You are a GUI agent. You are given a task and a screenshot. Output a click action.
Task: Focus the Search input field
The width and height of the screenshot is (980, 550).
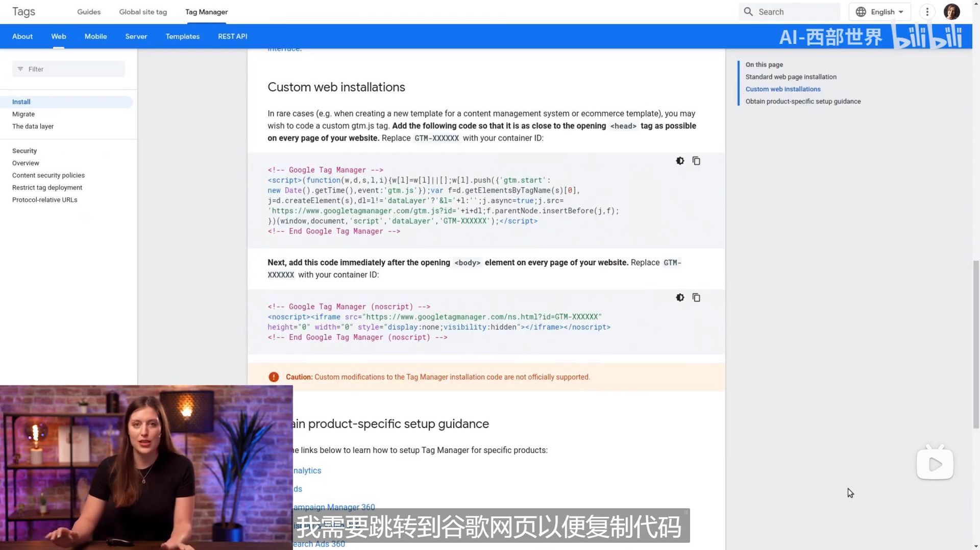coord(789,12)
